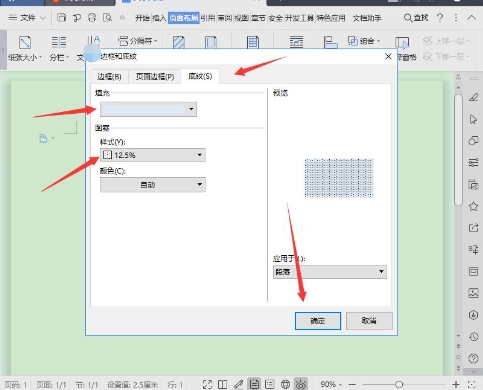Expand the 文件 menu dropdown arrow
Image resolution: width=483 pixels, height=390 pixels.
(x=43, y=18)
